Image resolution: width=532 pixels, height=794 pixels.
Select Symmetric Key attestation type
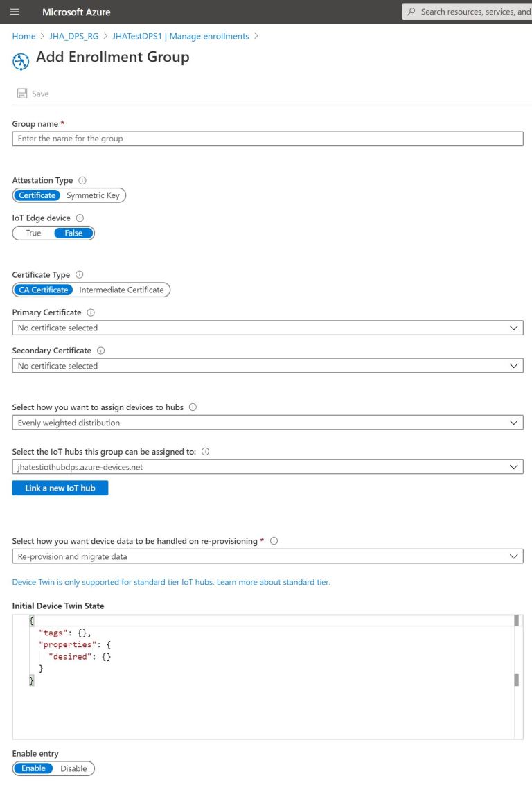[94, 195]
